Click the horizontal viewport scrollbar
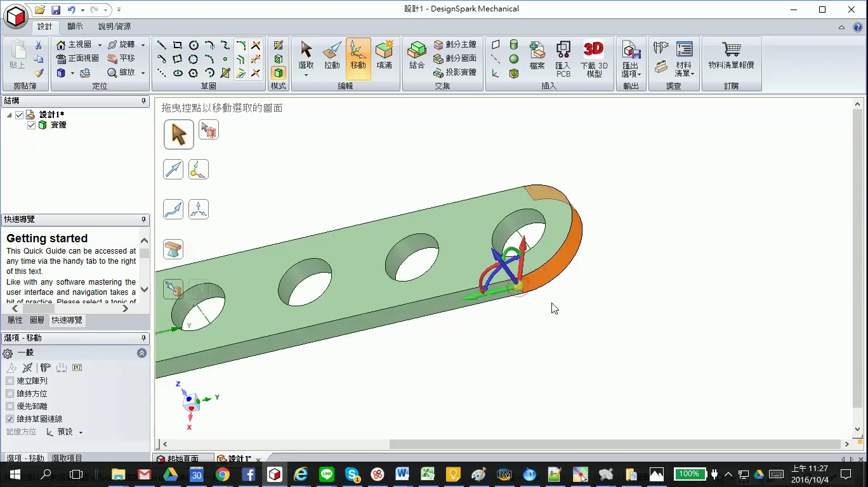Image resolution: width=868 pixels, height=487 pixels. [614, 444]
